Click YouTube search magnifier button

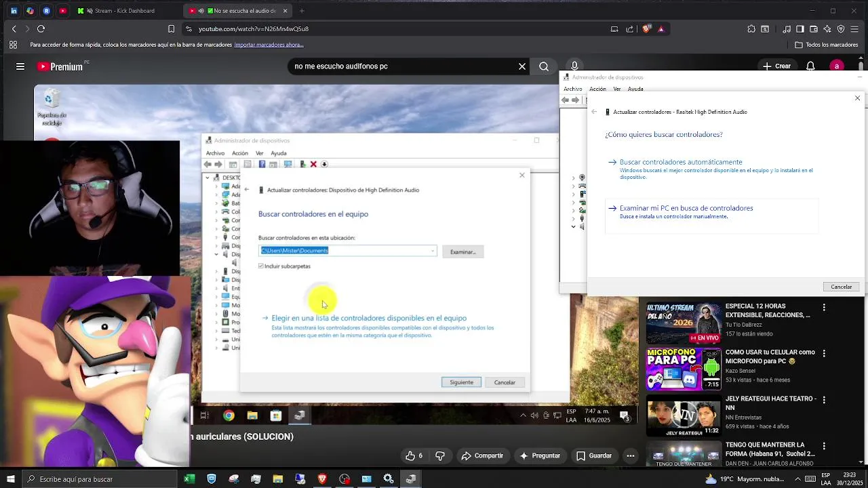click(544, 66)
